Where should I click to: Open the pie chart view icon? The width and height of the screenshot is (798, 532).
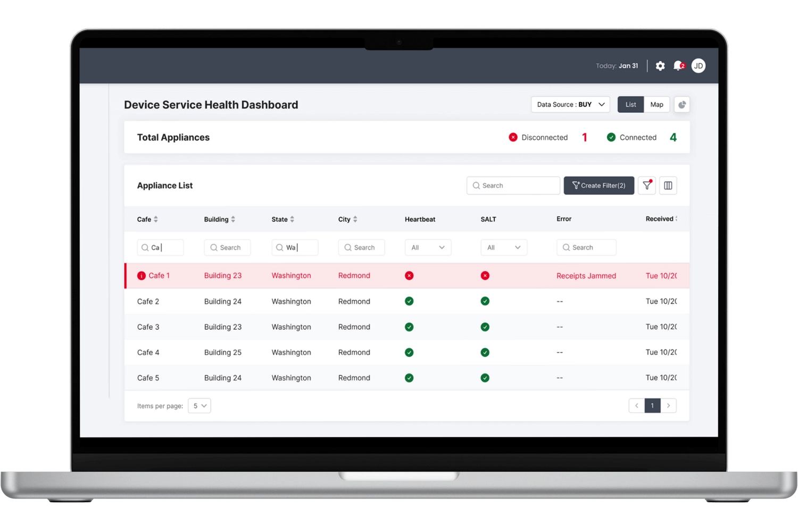pyautogui.click(x=681, y=105)
